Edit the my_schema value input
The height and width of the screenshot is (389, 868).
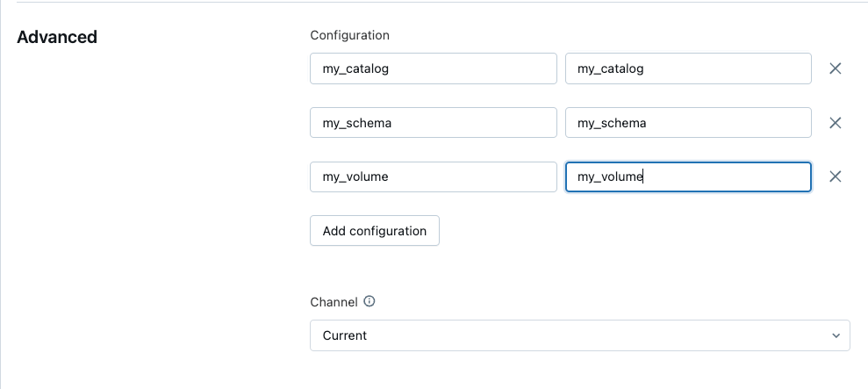687,123
